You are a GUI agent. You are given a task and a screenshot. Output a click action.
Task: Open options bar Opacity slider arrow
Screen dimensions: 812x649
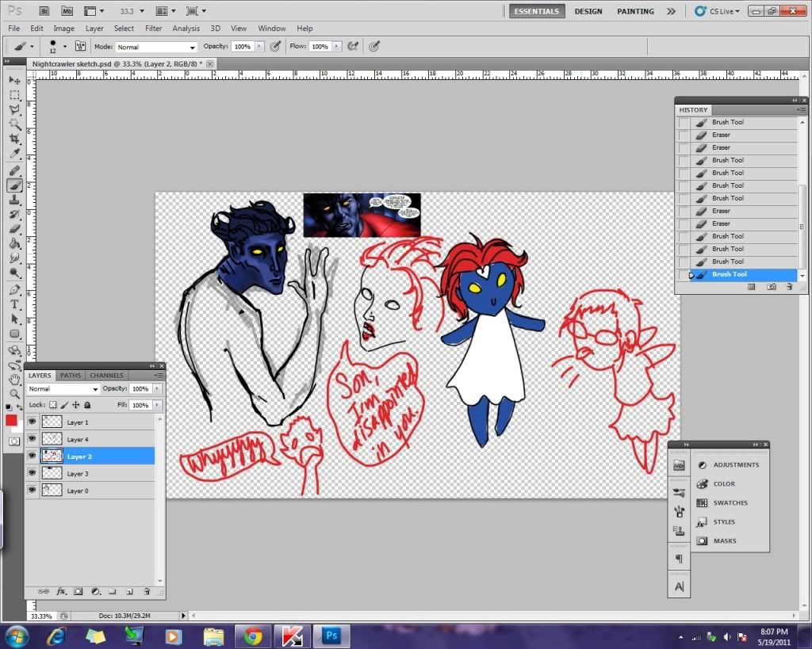[x=259, y=47]
